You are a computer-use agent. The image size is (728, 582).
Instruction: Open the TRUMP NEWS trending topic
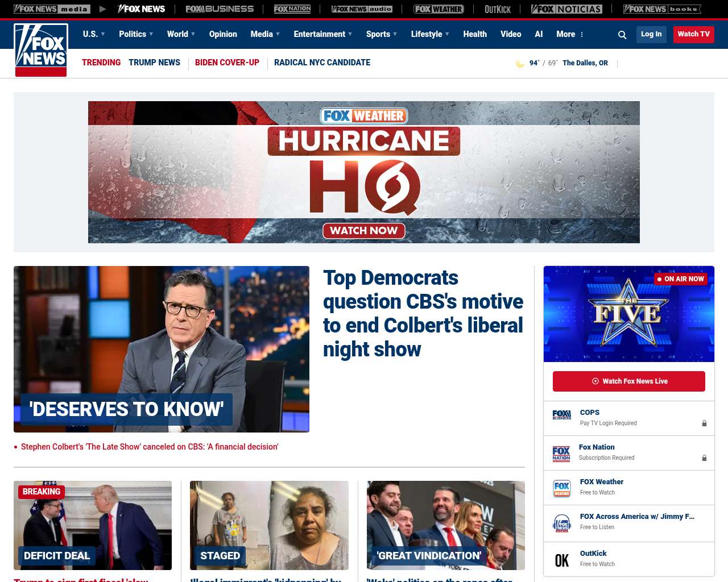pos(154,63)
